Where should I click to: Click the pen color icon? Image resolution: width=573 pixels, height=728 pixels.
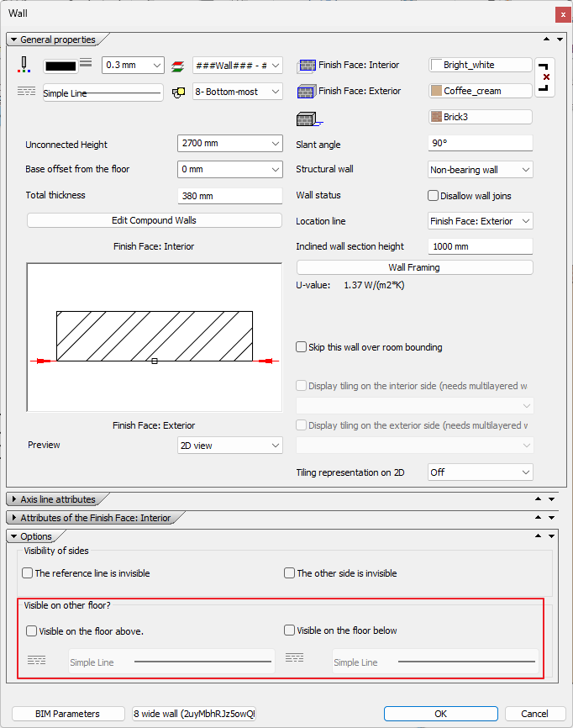point(24,65)
